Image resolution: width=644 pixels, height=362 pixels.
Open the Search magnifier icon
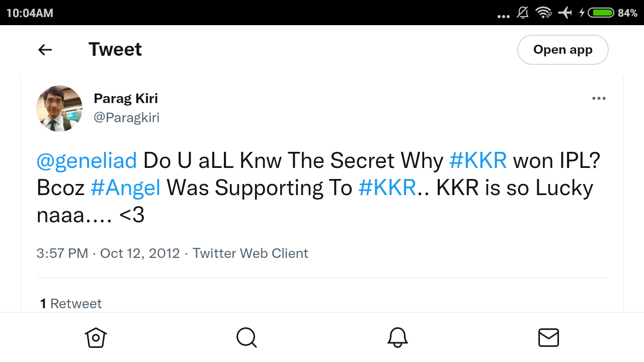tap(247, 337)
